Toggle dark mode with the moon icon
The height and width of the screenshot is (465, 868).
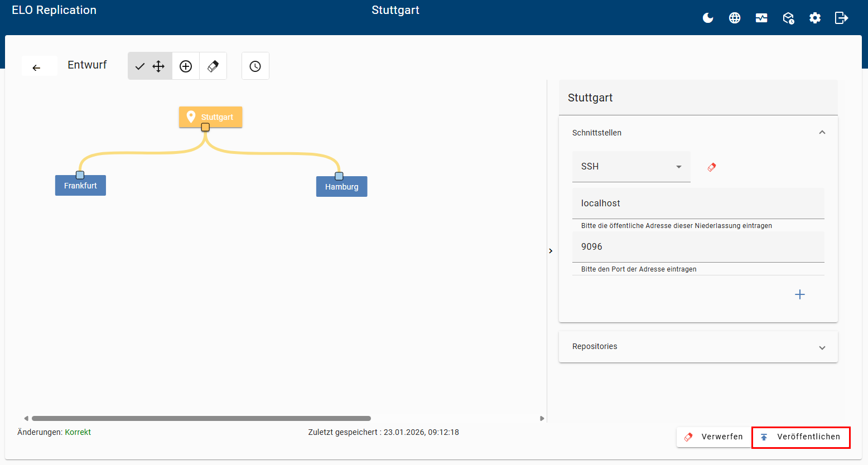[x=708, y=18]
